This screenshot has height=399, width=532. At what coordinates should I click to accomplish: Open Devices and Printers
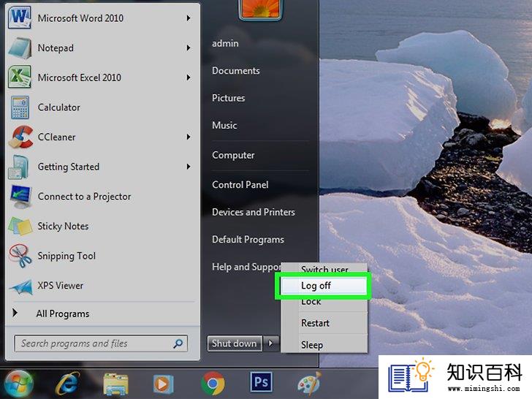click(254, 212)
